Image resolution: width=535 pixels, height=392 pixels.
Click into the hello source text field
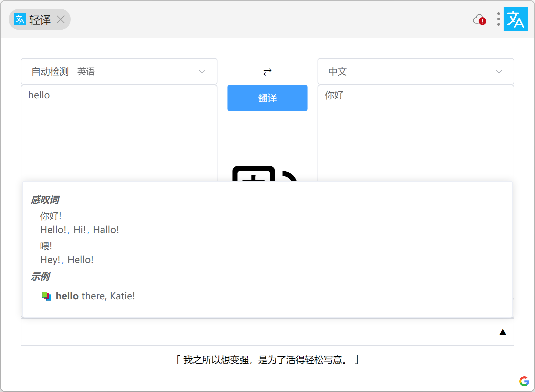pyautogui.click(x=119, y=133)
